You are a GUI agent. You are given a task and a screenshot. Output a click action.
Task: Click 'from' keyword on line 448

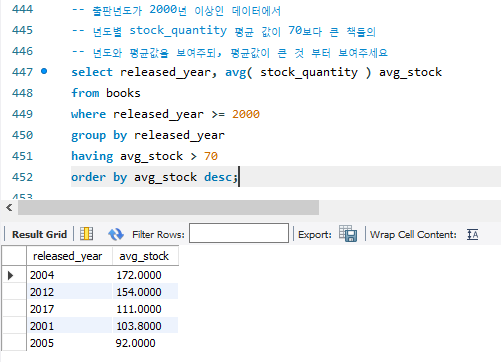click(x=85, y=93)
